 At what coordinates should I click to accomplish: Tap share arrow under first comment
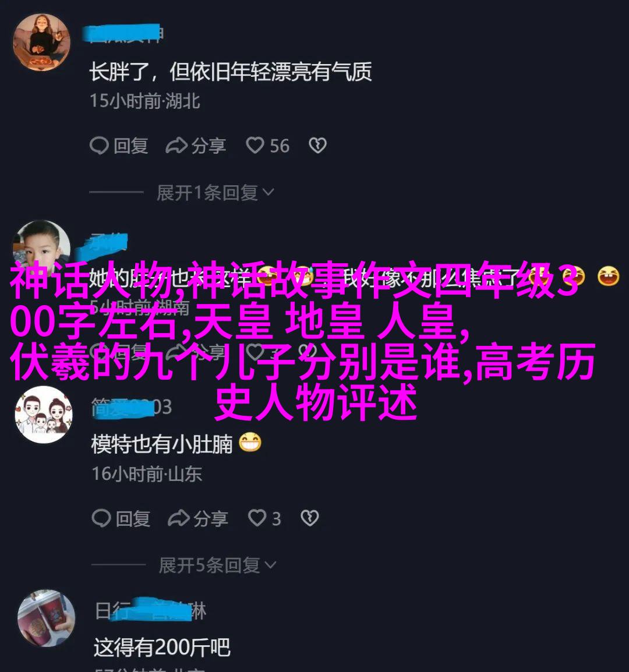176,146
